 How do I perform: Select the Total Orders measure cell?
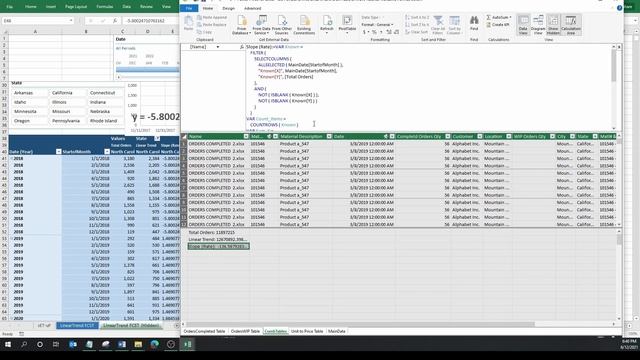pos(218,232)
